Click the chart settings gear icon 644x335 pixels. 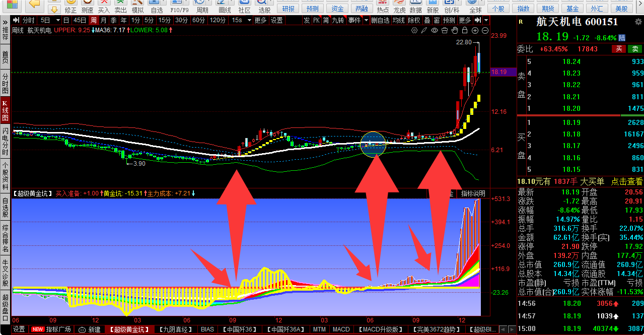(x=414, y=30)
